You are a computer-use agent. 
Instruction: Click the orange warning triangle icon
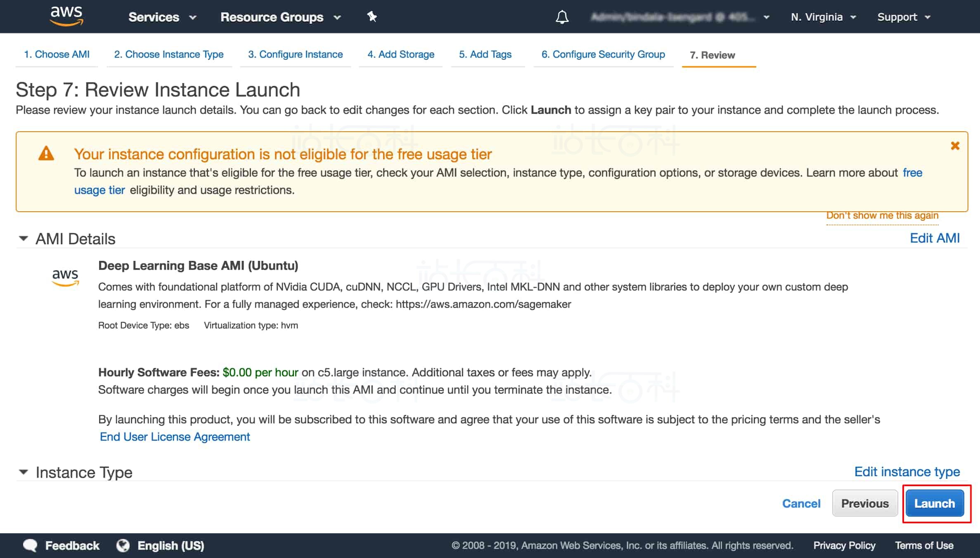click(46, 154)
